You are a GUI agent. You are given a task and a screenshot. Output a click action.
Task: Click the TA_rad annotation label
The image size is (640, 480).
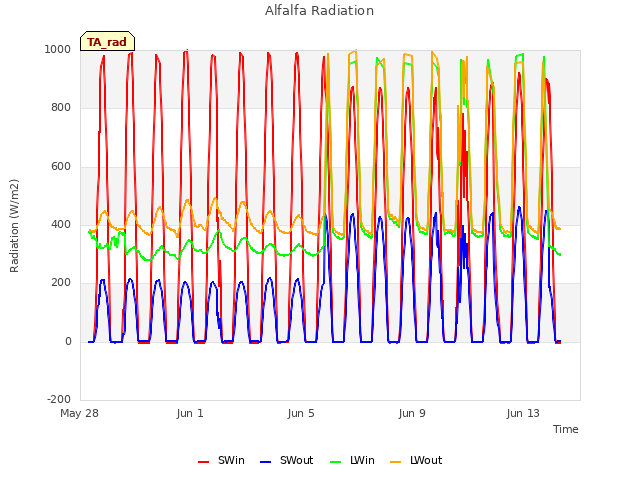pyautogui.click(x=107, y=42)
